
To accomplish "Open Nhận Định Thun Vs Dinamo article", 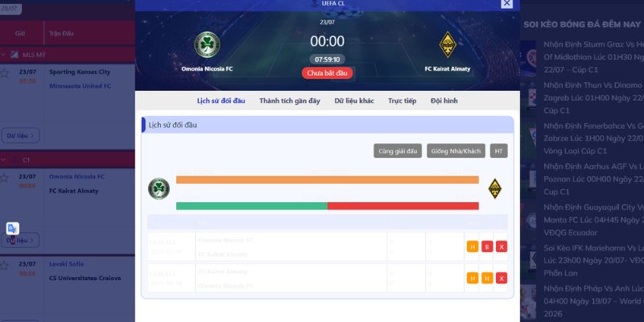I will tap(593, 97).
